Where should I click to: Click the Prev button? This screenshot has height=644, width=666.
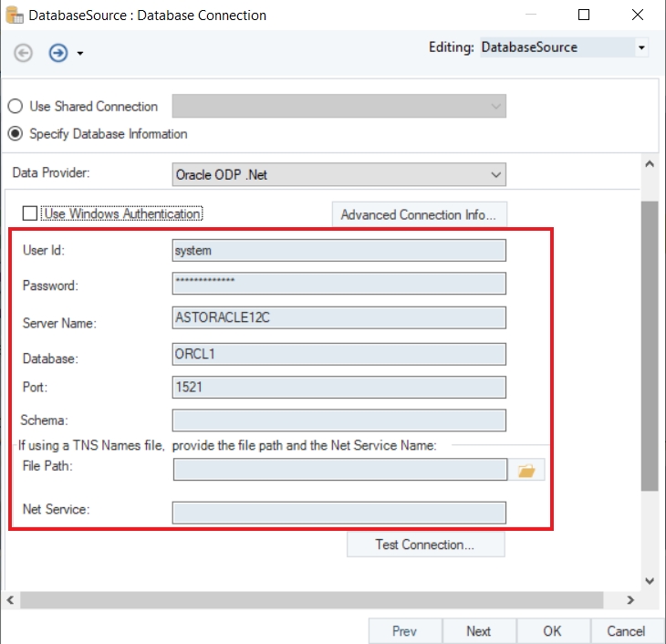click(x=404, y=631)
